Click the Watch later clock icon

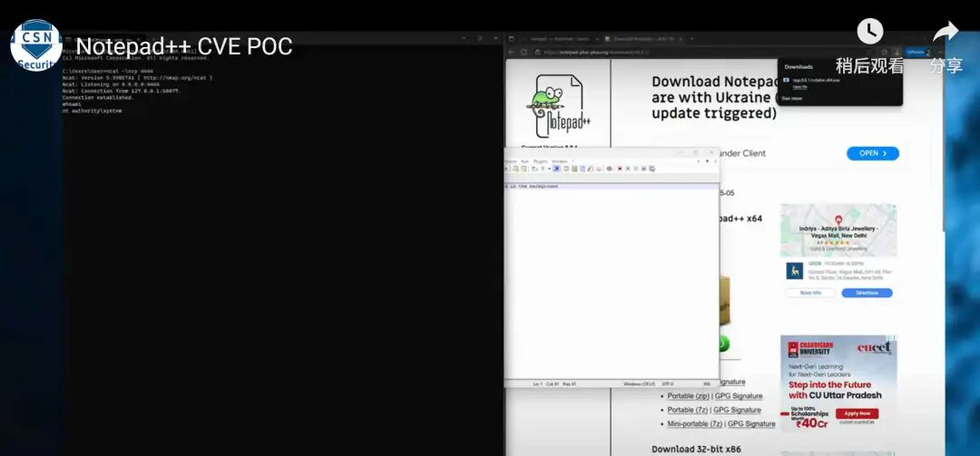click(x=870, y=31)
